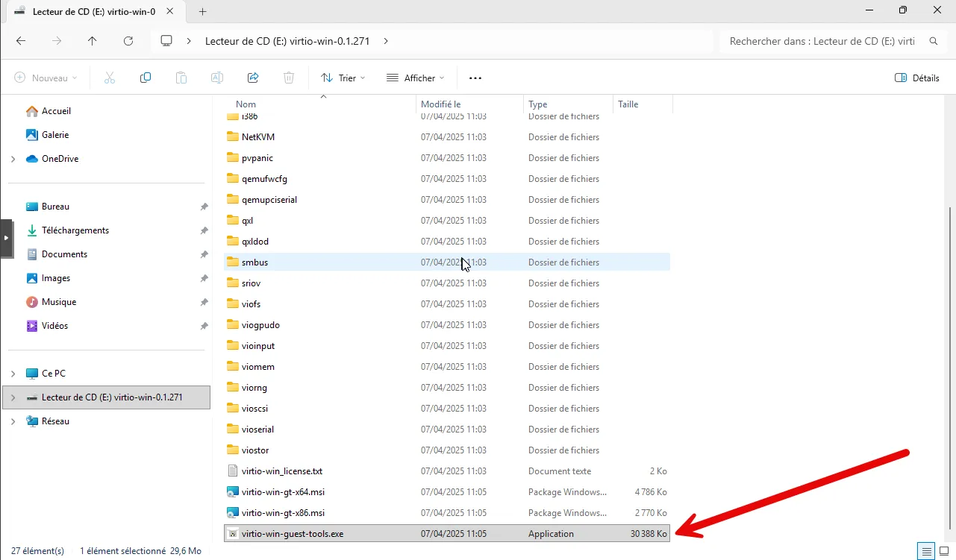
Task: Open a new tab with plus icon
Action: pos(202,11)
